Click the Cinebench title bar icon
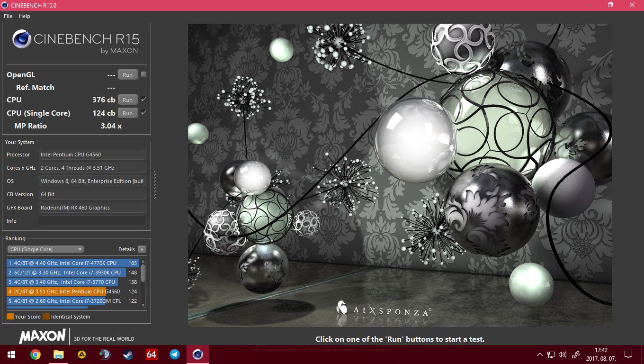The image size is (644, 364). (5, 5)
